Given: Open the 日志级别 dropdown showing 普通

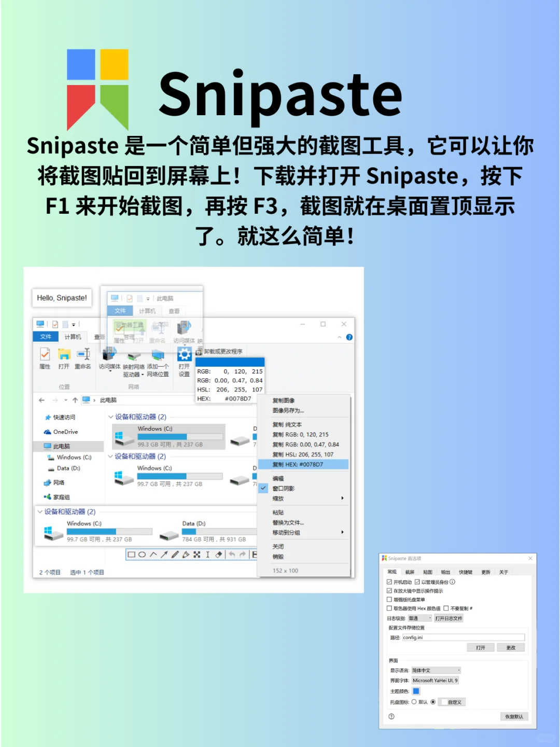Looking at the screenshot, I should tap(419, 618).
